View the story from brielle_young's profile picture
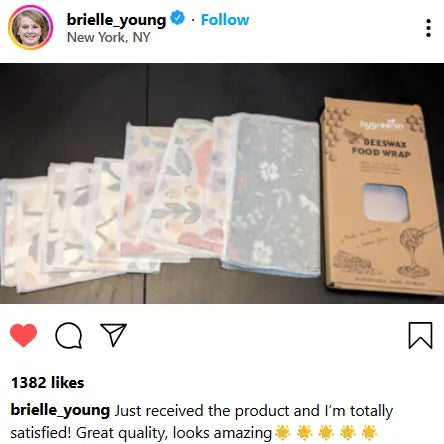444x444 pixels. coord(30,27)
